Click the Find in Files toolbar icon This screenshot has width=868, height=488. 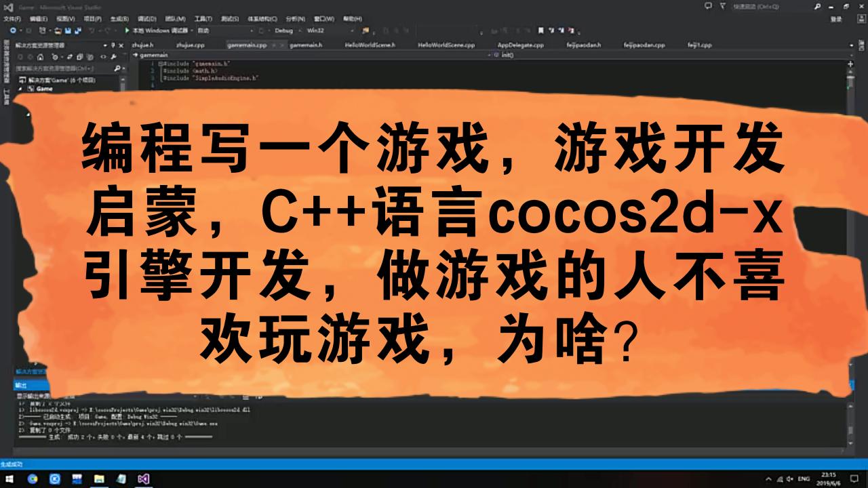tap(365, 30)
